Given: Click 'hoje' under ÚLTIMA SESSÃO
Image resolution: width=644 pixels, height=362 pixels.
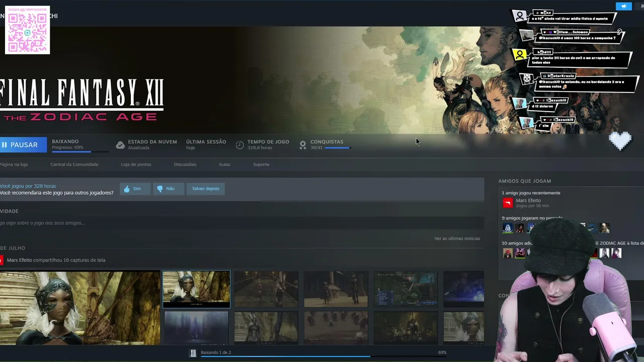Looking at the screenshot, I should coord(191,148).
